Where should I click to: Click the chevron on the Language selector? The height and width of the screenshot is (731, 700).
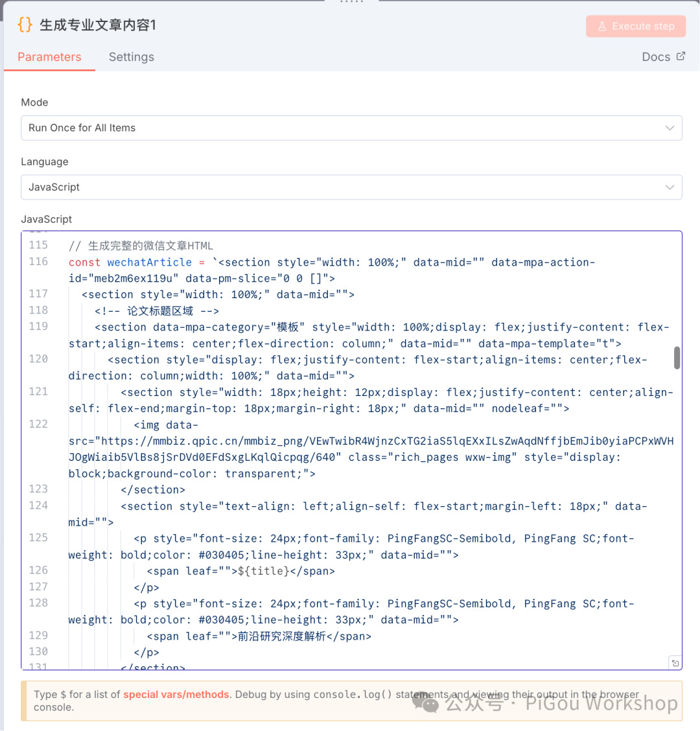coord(670,187)
